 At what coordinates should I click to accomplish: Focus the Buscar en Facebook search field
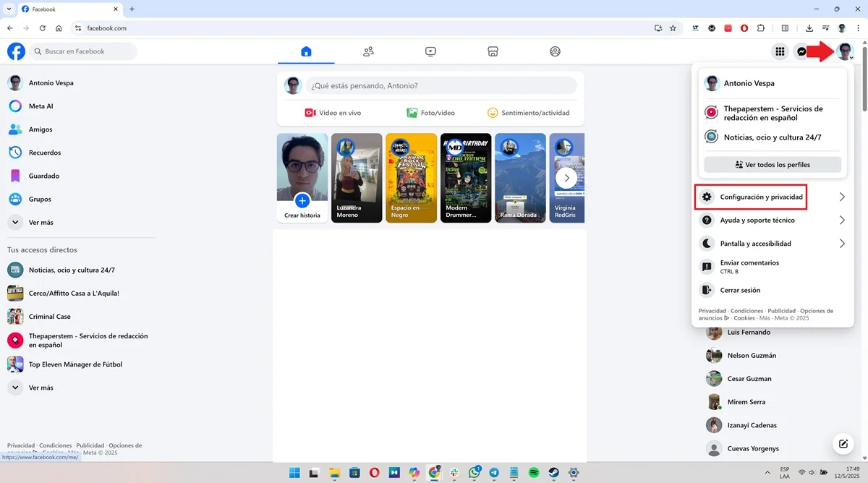point(83,51)
